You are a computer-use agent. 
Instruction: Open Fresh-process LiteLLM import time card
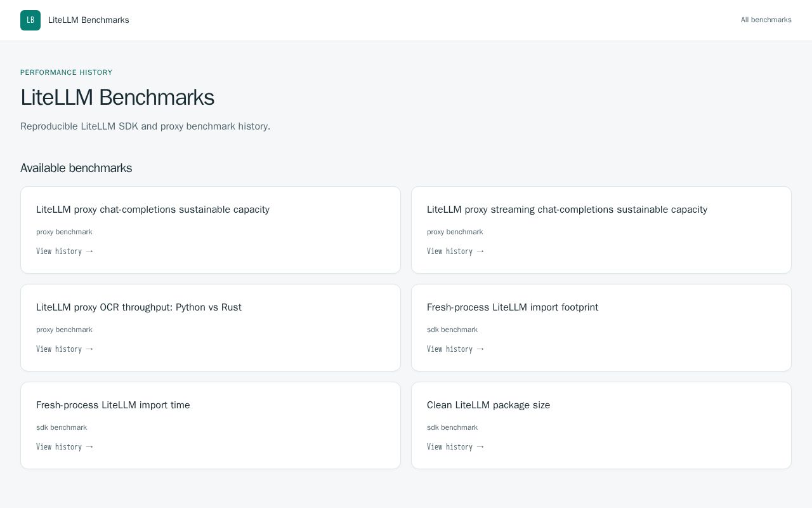[x=211, y=425]
